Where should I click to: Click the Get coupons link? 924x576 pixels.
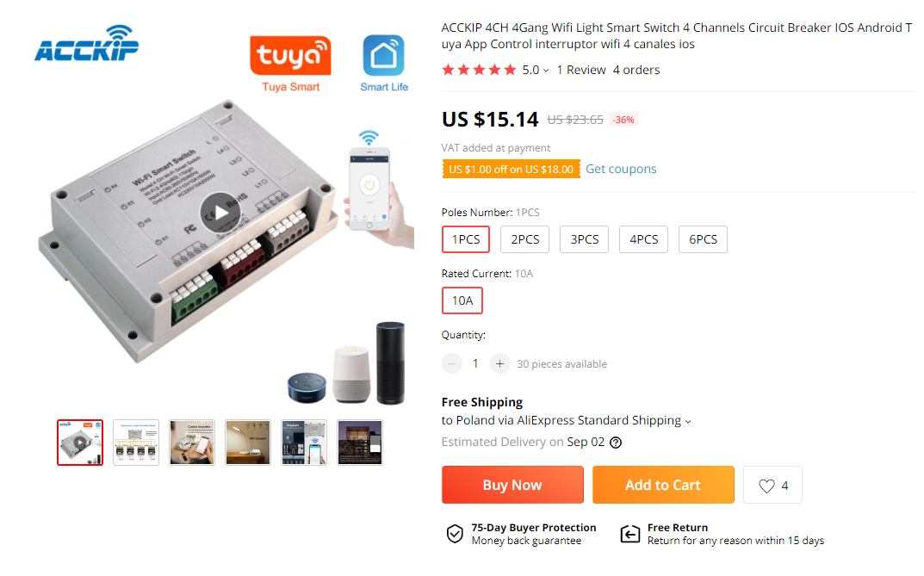(x=621, y=169)
